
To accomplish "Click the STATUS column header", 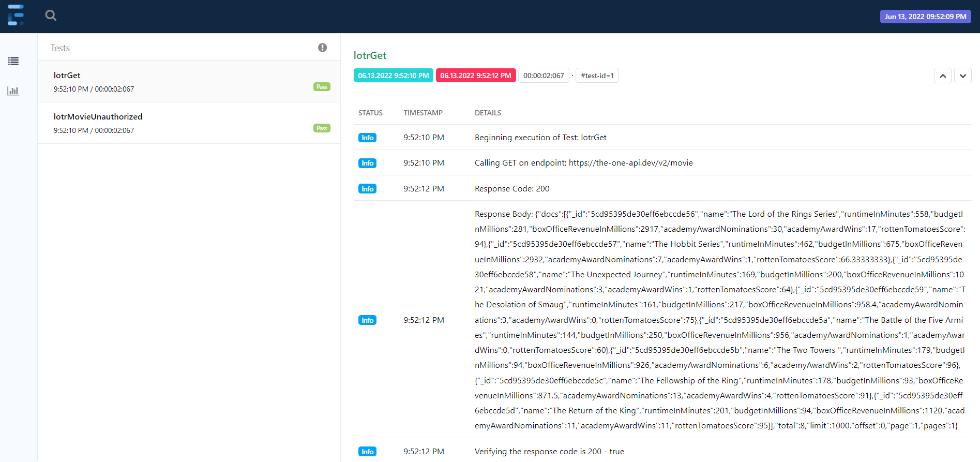I will click(x=370, y=113).
